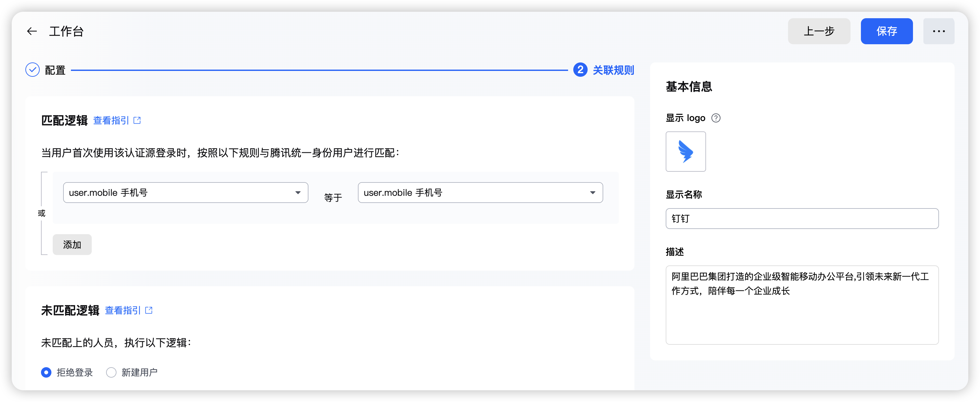The image size is (980, 402).
Task: Open the 查看指引 link for 匹配逻辑
Action: 111,121
